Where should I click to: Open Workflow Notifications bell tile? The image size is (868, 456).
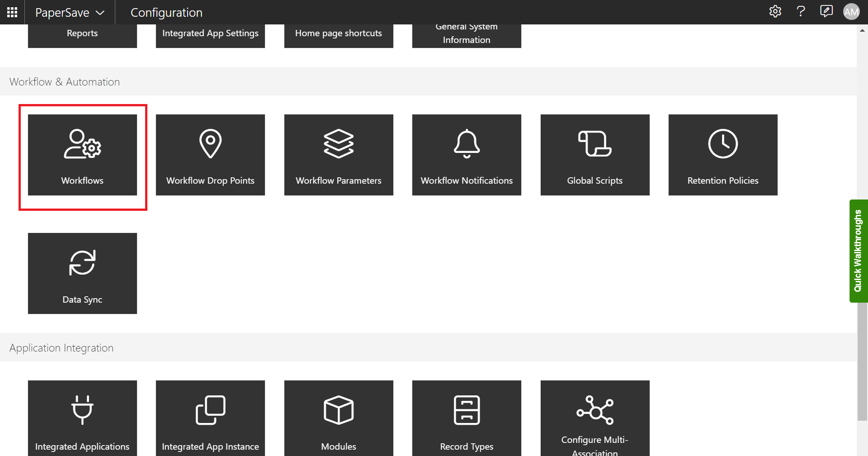click(467, 155)
